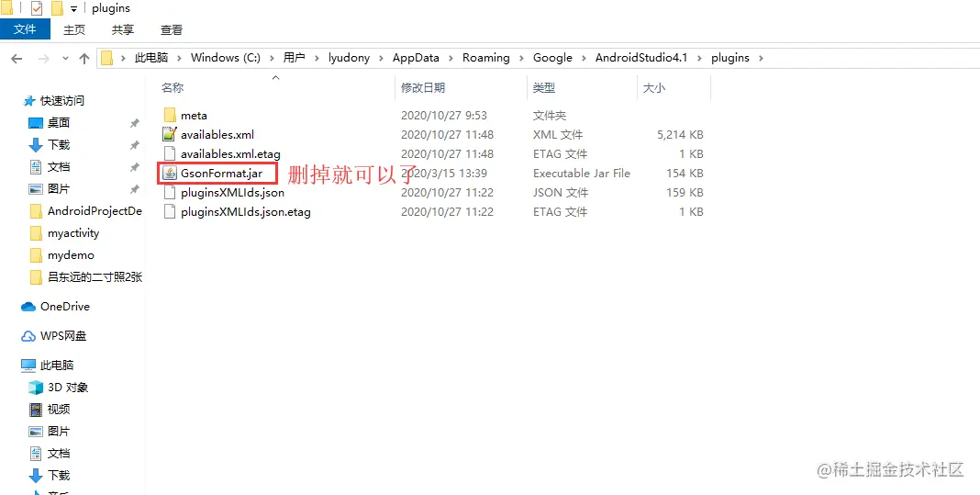Unpin 下载 pin icon in quick access

click(134, 145)
